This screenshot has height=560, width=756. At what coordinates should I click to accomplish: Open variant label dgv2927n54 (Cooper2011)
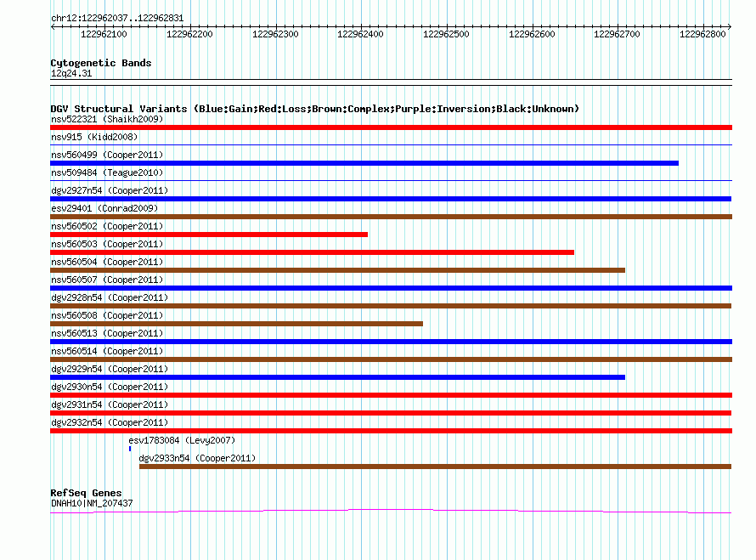pyautogui.click(x=110, y=190)
